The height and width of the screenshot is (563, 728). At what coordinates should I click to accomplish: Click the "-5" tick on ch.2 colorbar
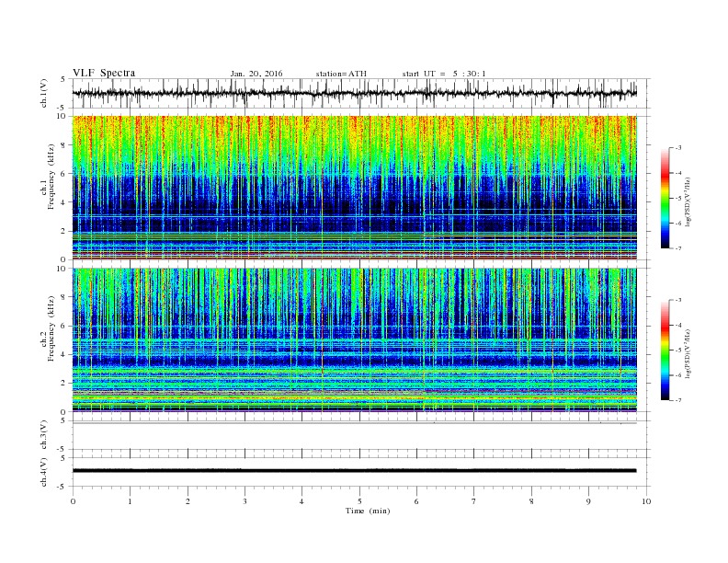pos(677,350)
